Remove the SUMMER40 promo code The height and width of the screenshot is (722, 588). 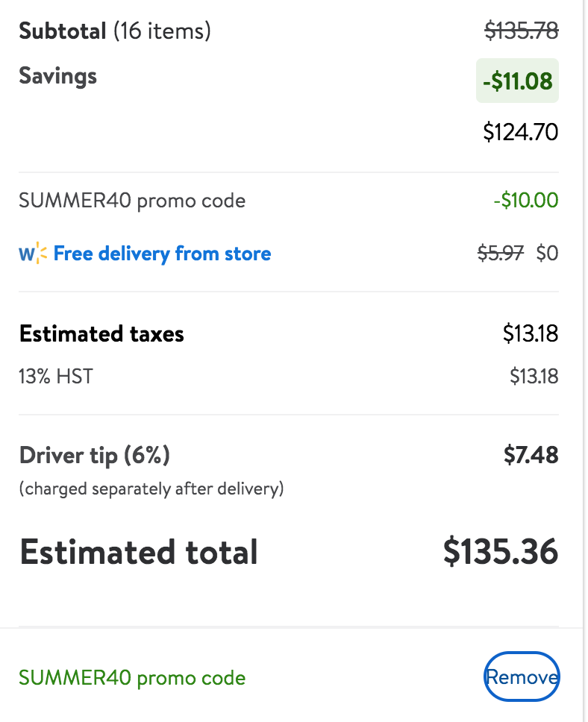pyautogui.click(x=522, y=677)
